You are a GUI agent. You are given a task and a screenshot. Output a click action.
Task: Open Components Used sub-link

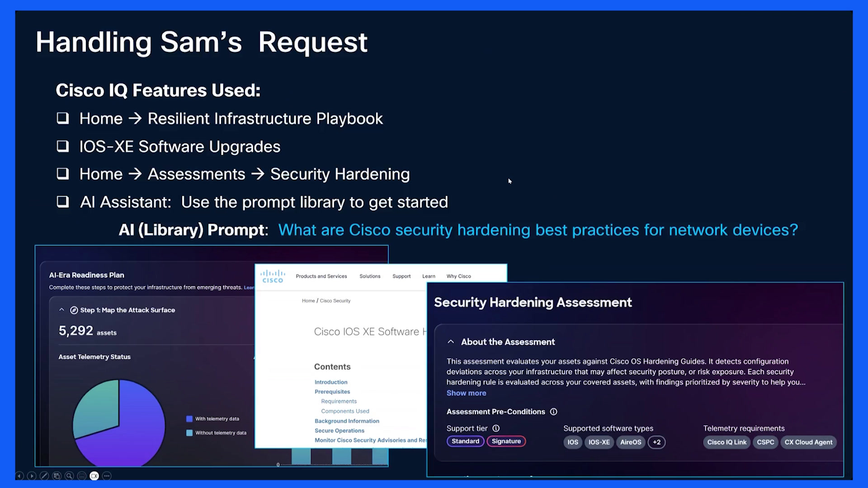(345, 411)
